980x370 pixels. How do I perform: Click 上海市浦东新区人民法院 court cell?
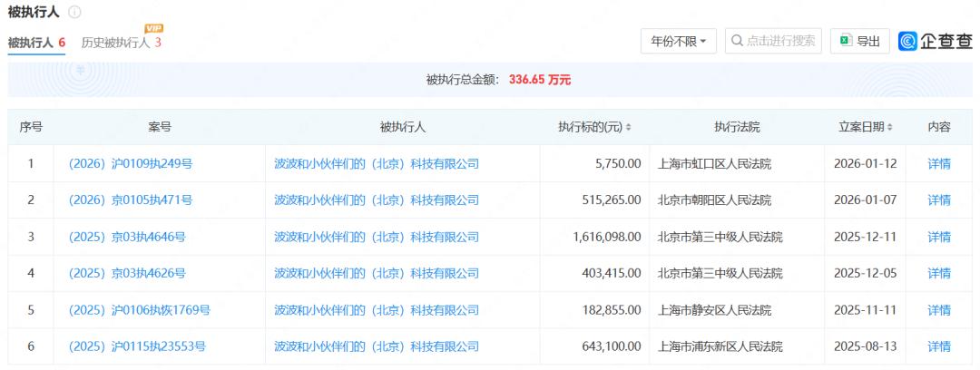click(720, 346)
